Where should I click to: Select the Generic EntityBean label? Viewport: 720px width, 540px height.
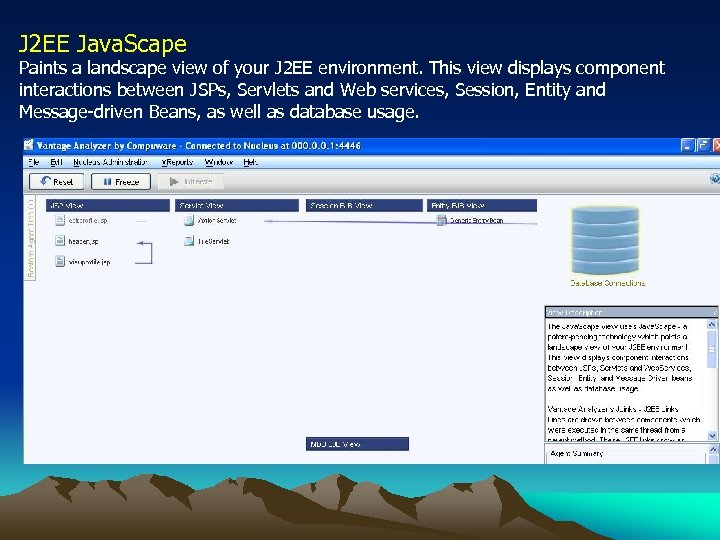click(476, 221)
